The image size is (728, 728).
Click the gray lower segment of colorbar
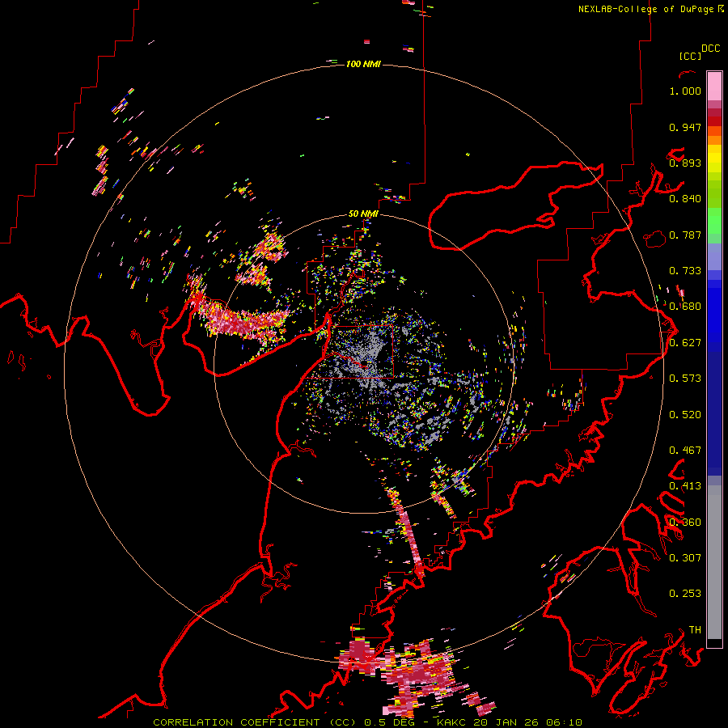(x=714, y=562)
